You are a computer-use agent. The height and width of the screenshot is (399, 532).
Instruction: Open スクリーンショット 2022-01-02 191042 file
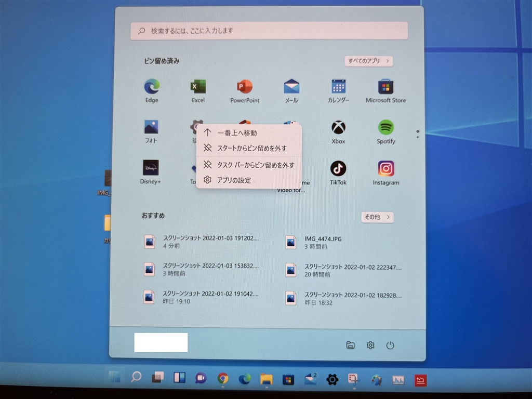[202, 297]
